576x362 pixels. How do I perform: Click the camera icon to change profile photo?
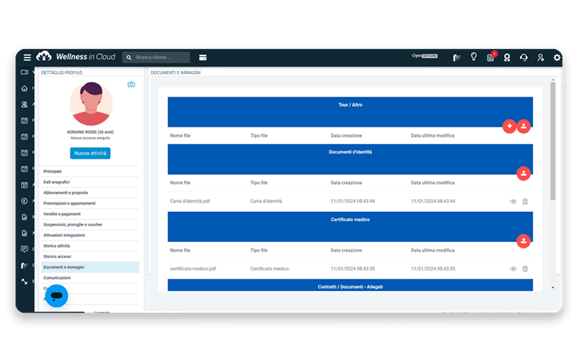131,85
